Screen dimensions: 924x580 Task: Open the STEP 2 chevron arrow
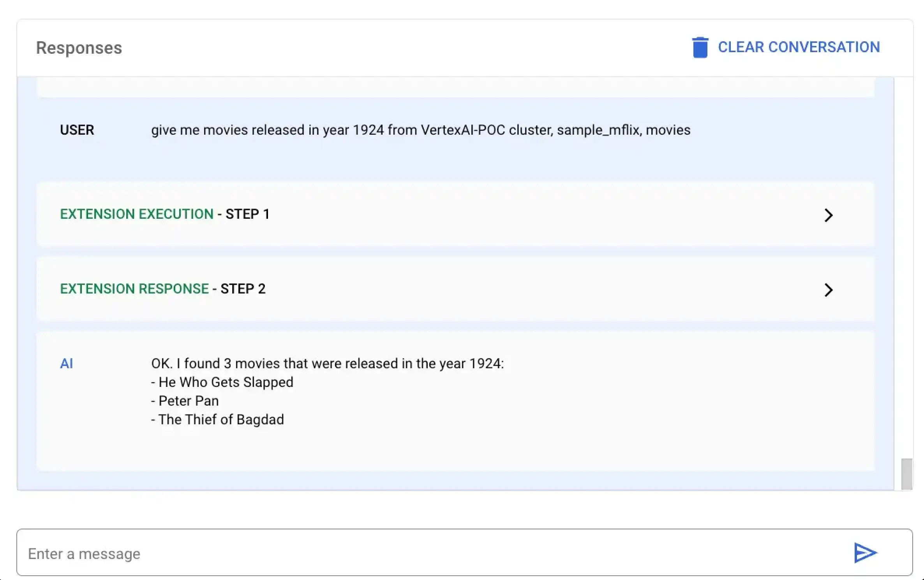(x=829, y=290)
